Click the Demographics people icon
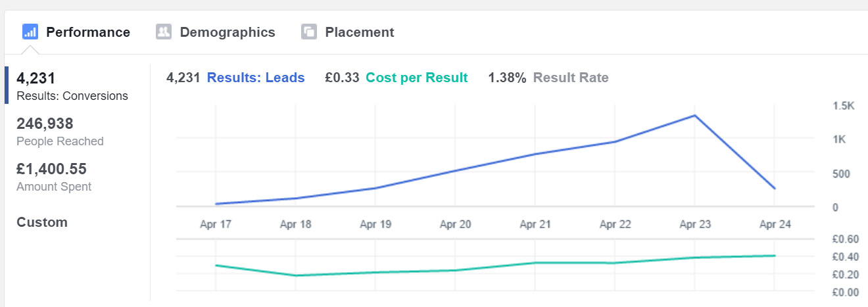 click(164, 32)
